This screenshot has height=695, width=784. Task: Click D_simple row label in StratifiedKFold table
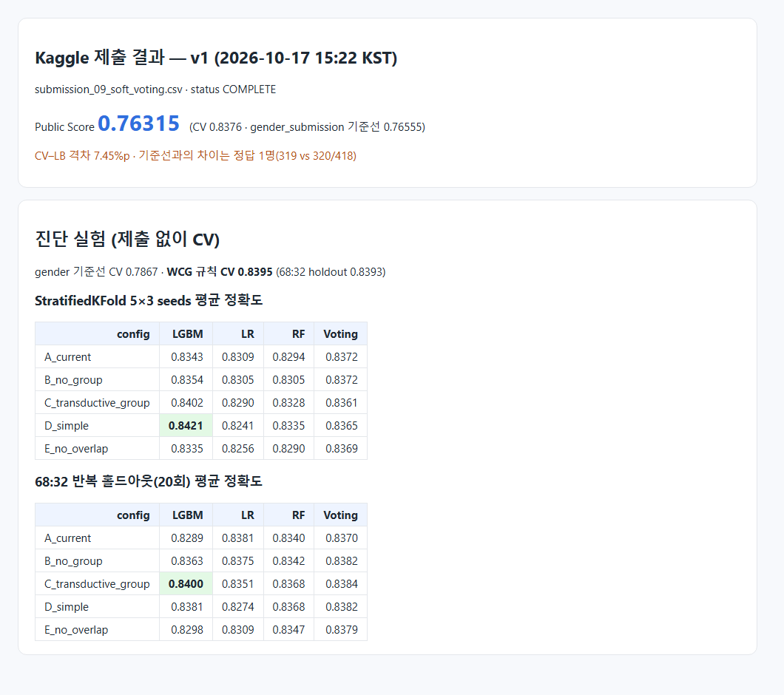(x=67, y=426)
